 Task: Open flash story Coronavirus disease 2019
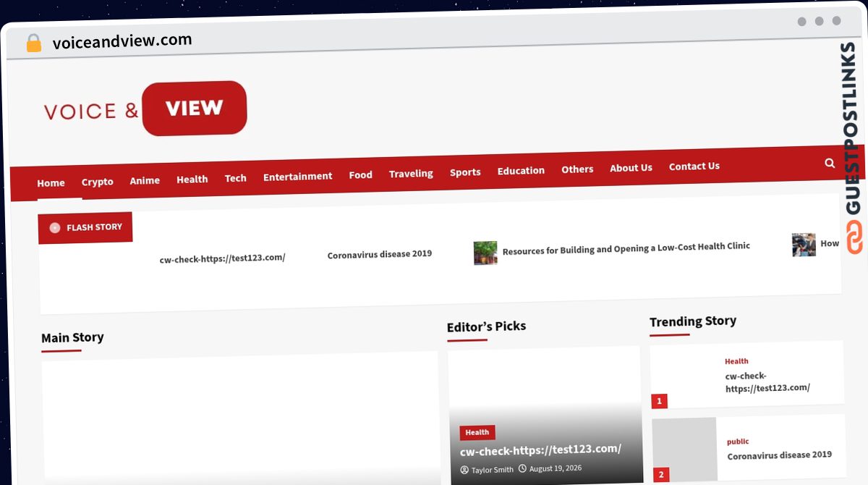[x=379, y=255]
